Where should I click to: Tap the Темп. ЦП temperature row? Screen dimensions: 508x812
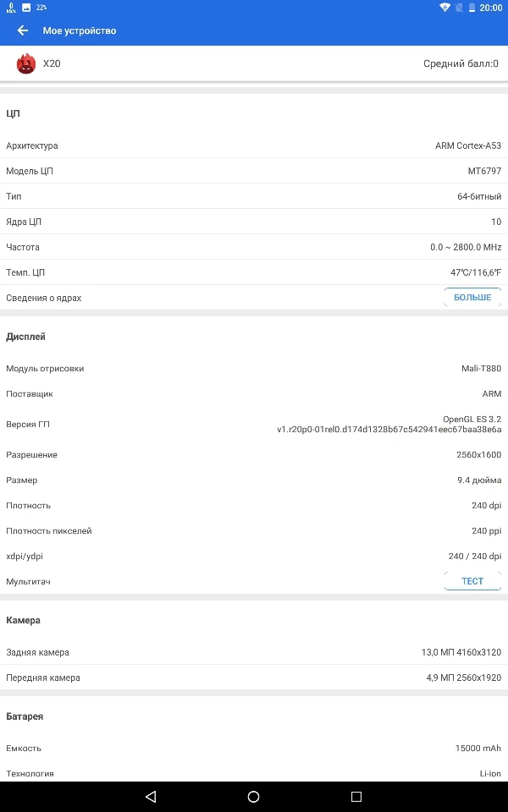pos(254,272)
